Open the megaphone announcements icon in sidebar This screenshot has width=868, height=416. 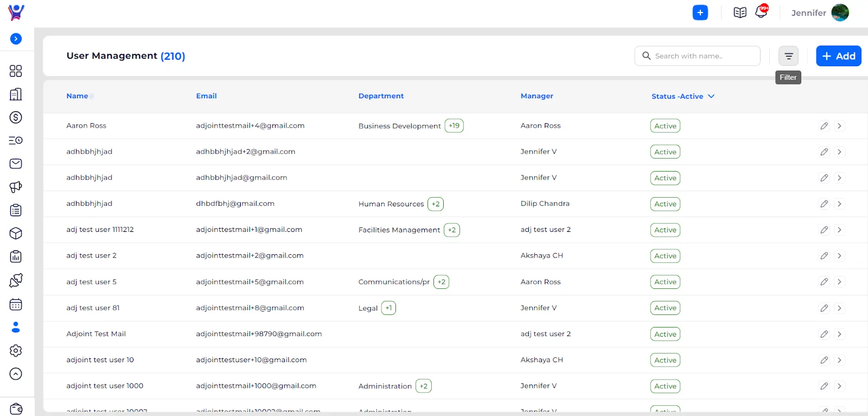pyautogui.click(x=16, y=187)
